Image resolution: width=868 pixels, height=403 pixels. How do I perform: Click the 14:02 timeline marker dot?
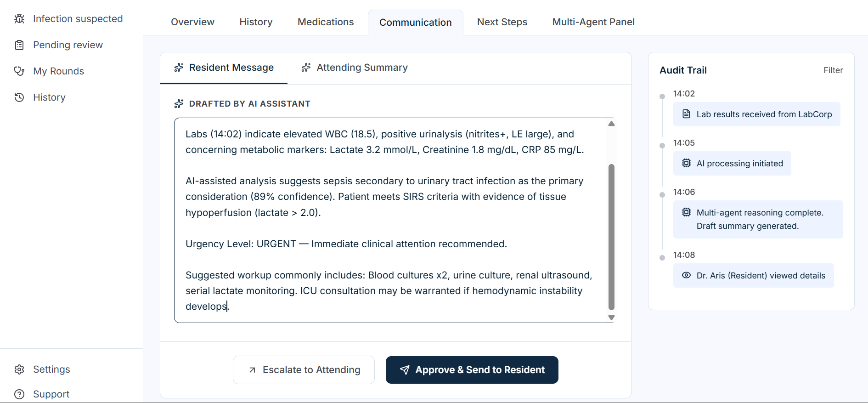[x=662, y=96]
